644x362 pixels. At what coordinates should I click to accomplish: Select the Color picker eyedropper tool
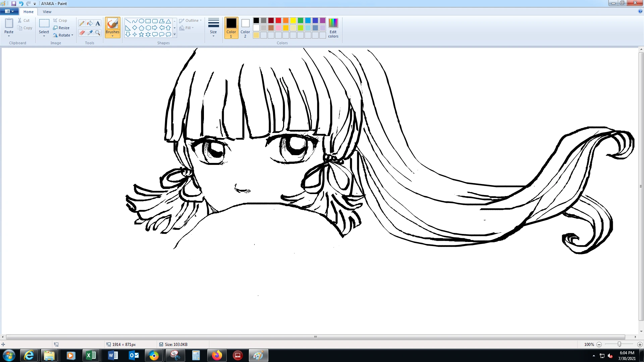pyautogui.click(x=90, y=33)
